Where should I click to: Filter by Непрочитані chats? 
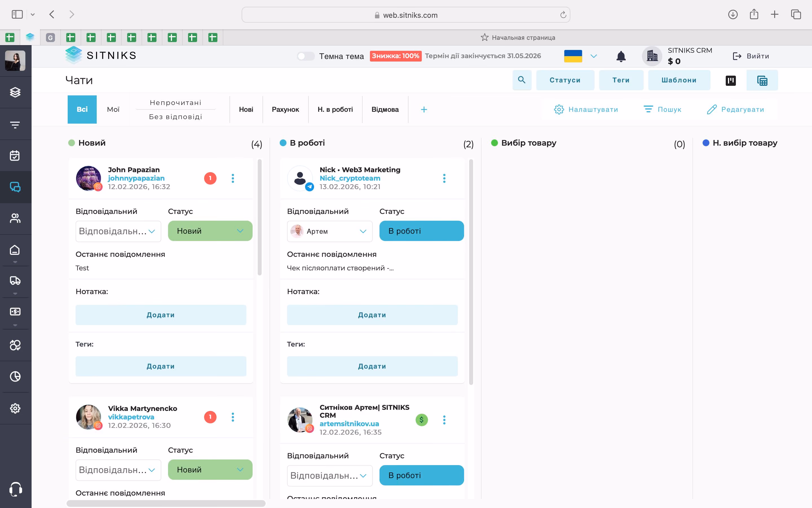(175, 102)
